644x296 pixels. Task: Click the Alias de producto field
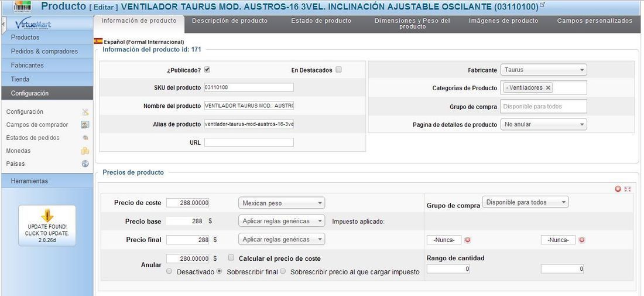pyautogui.click(x=249, y=124)
